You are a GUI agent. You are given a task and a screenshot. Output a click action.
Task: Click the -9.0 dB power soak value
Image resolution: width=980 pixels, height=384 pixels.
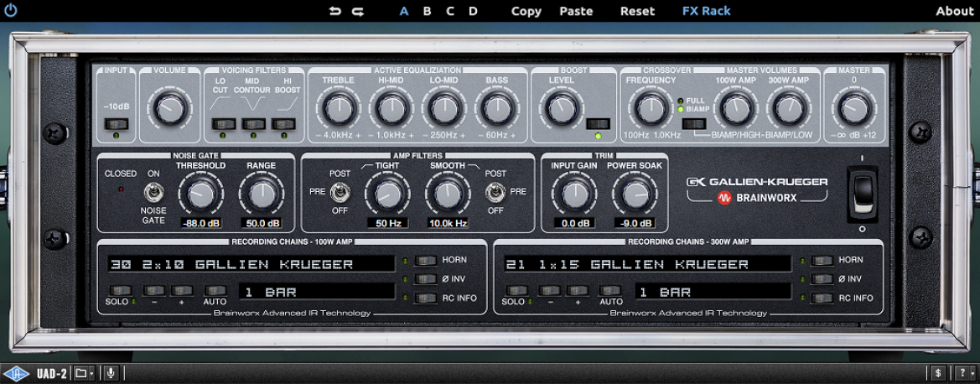click(x=635, y=223)
